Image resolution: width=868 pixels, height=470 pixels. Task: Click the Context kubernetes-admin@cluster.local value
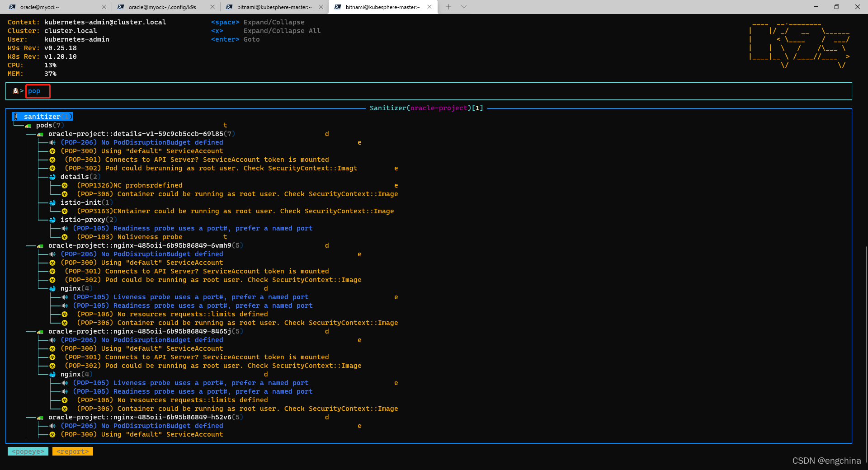coord(105,22)
